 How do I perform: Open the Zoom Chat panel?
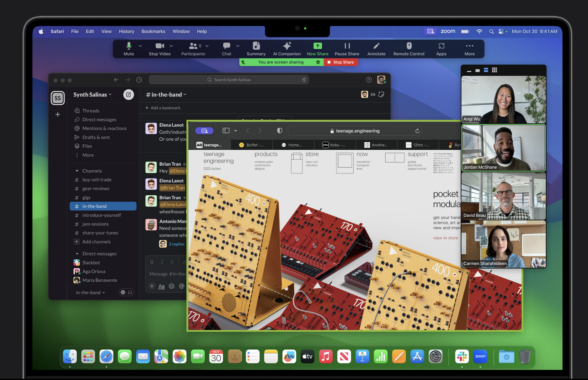(x=226, y=49)
